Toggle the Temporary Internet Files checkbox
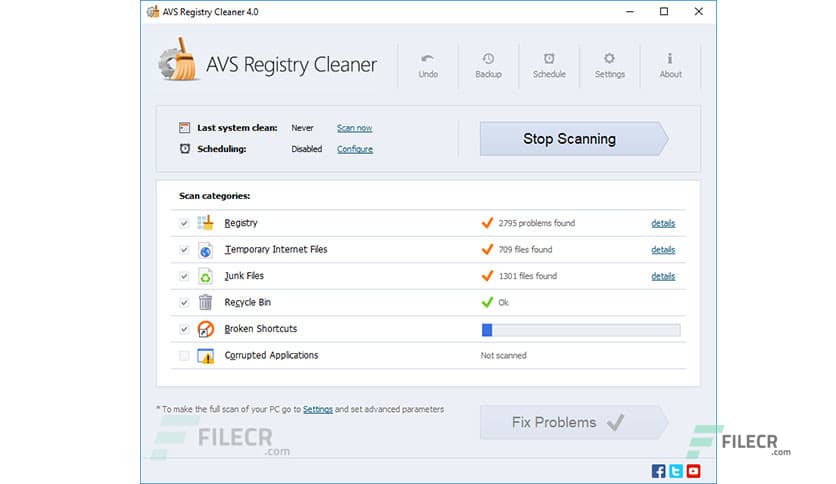This screenshot has width=836, height=484. point(184,249)
